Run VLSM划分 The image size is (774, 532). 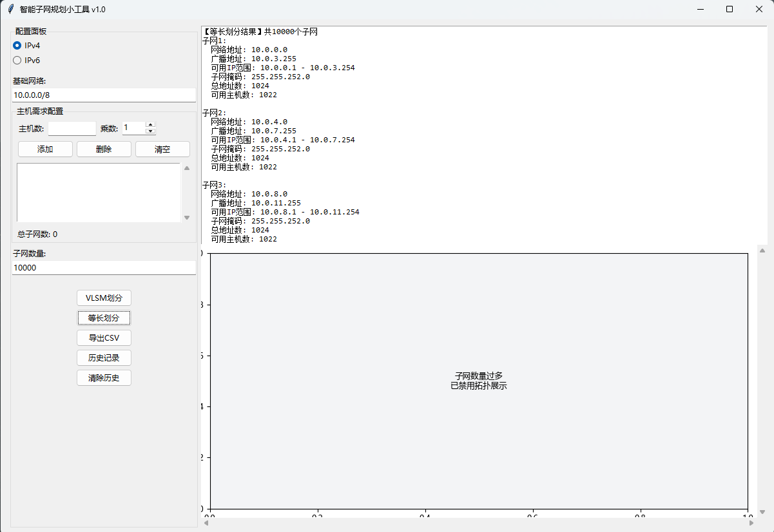pos(104,298)
